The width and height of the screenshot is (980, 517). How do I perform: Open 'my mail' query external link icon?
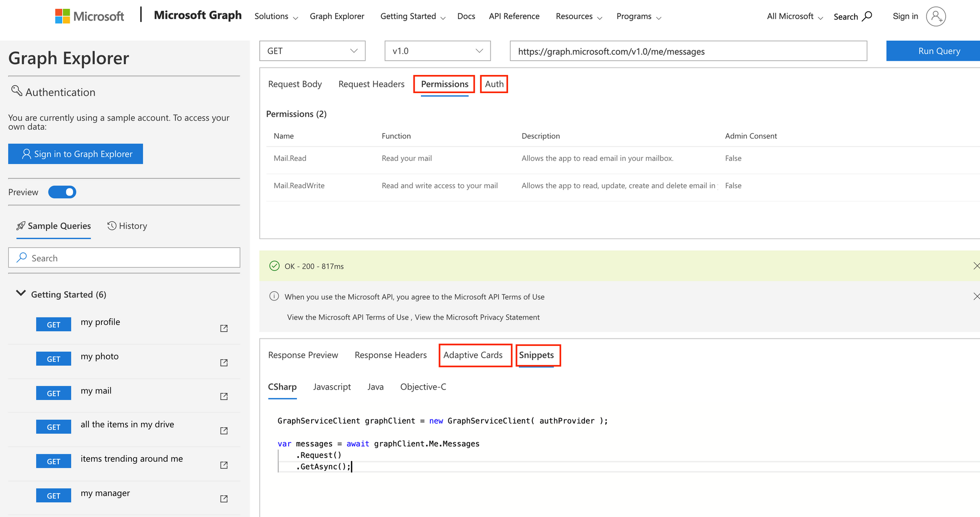click(x=224, y=396)
